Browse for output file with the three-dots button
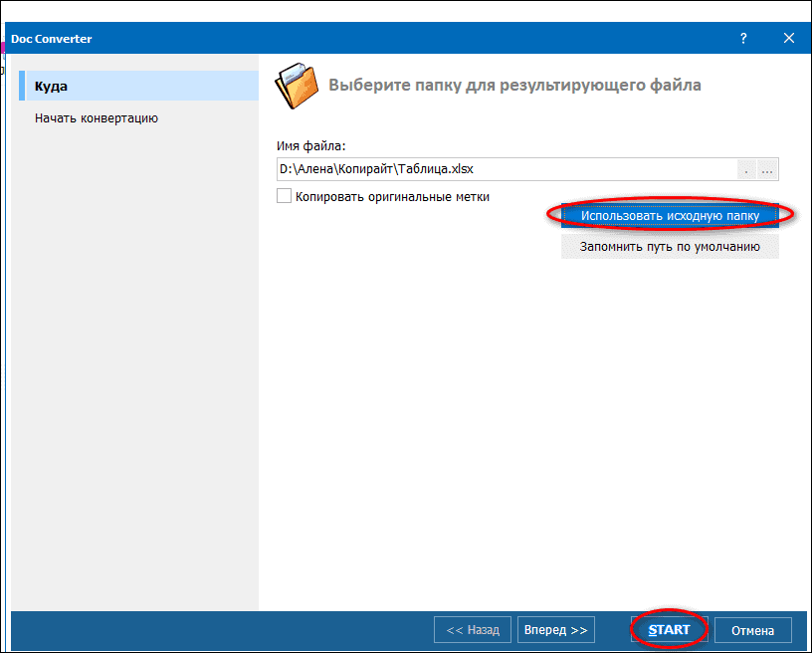Image resolution: width=812 pixels, height=653 pixels. click(x=767, y=170)
